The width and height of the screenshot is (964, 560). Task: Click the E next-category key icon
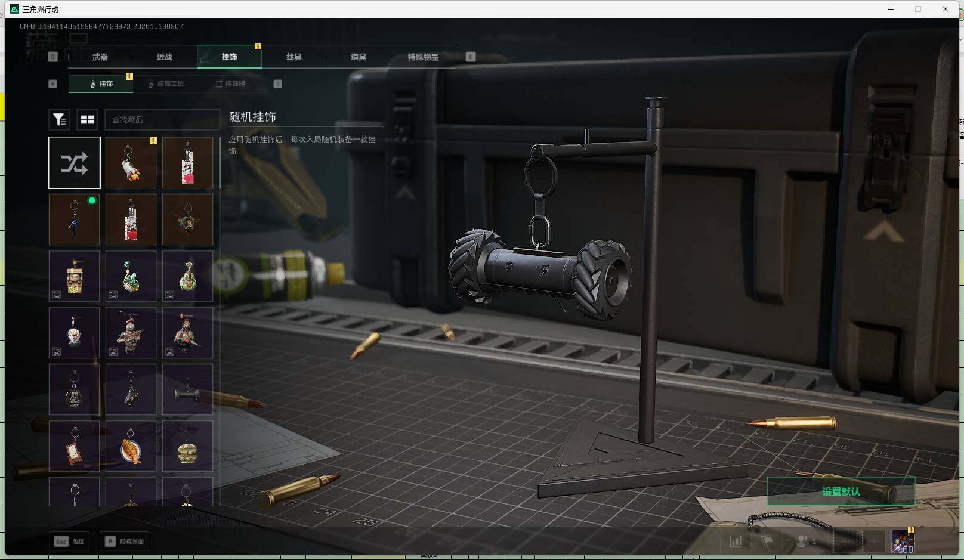click(471, 57)
